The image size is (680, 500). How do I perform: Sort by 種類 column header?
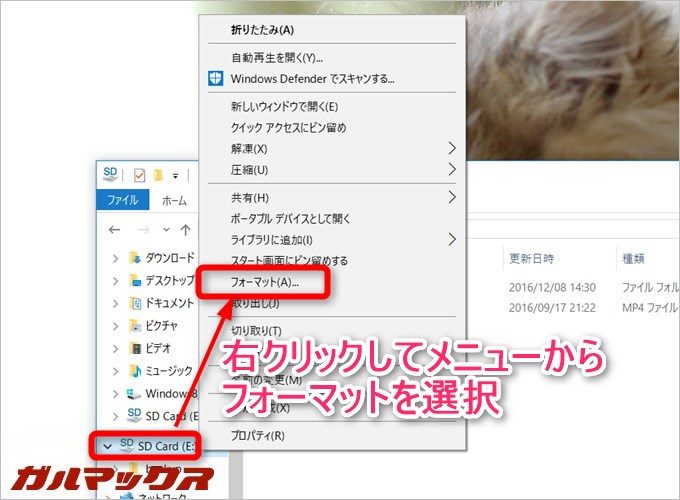(x=634, y=259)
